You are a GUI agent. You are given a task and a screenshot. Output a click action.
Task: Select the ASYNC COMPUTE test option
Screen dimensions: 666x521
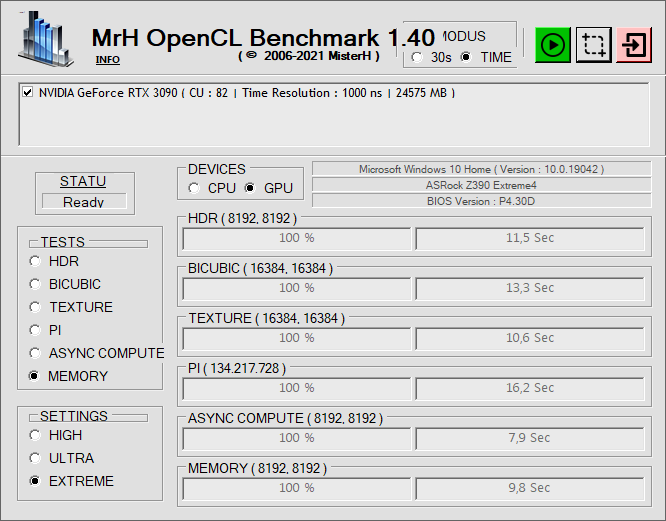click(35, 353)
